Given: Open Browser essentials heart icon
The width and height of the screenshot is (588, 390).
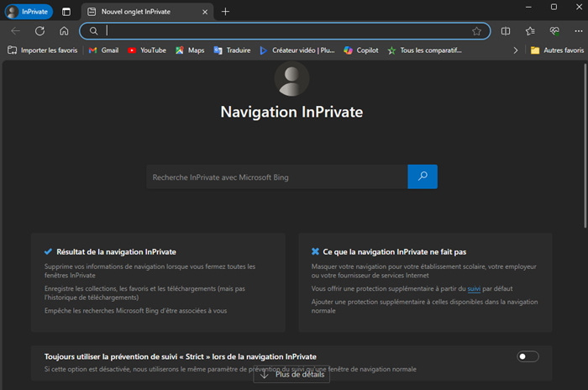Looking at the screenshot, I should [554, 31].
